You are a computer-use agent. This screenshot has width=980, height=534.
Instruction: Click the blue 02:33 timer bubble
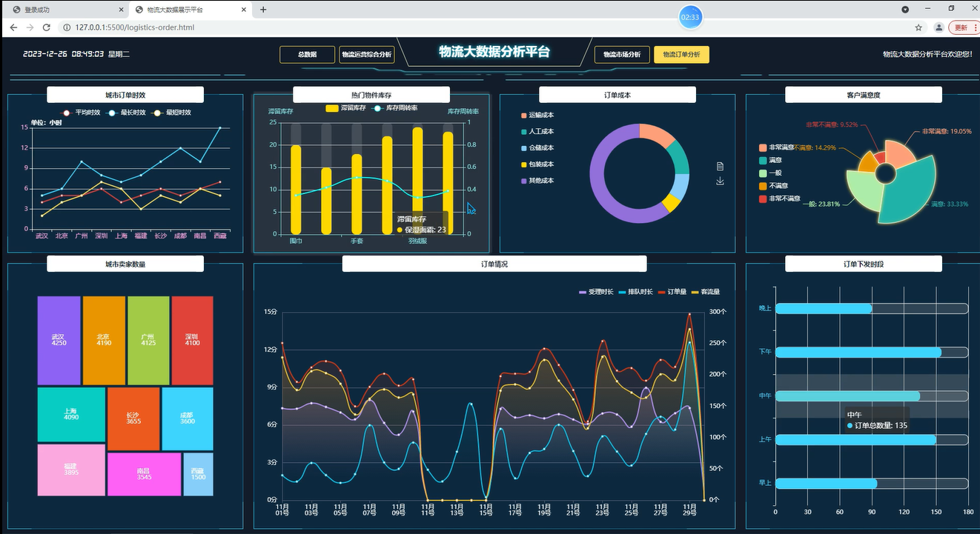690,17
